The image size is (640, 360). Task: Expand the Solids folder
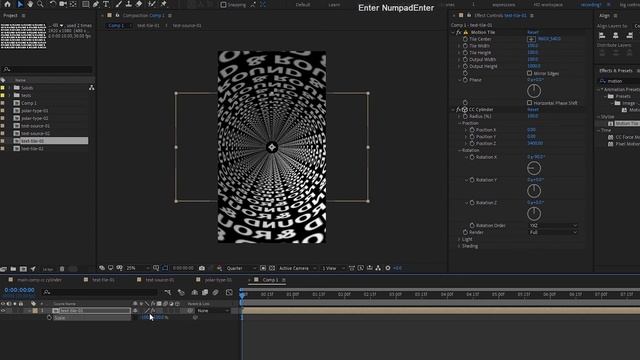(x=9, y=88)
